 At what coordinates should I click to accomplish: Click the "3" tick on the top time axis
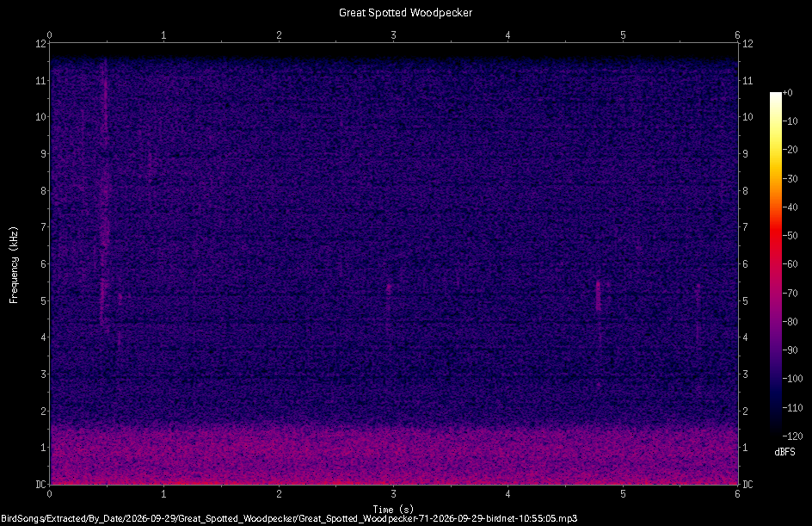coord(394,35)
